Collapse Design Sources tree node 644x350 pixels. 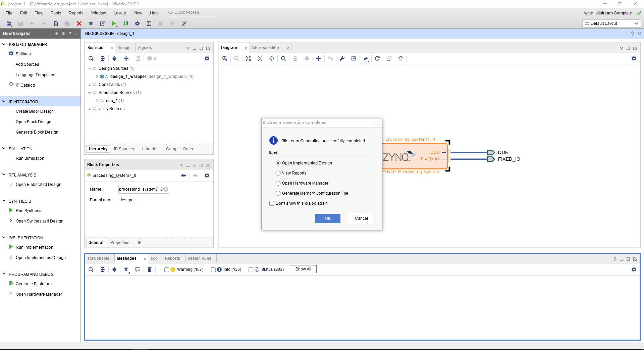click(90, 68)
